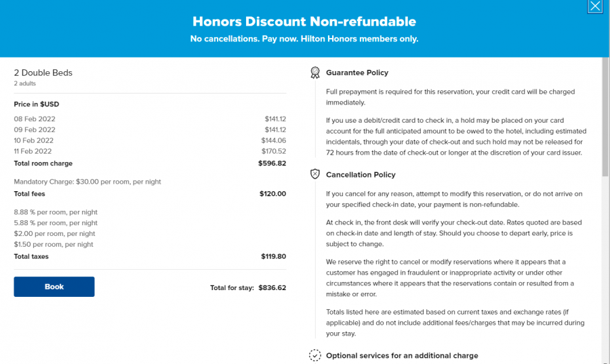The width and height of the screenshot is (610, 364).
Task: Click Optional services for an additional charge
Action: click(x=402, y=355)
